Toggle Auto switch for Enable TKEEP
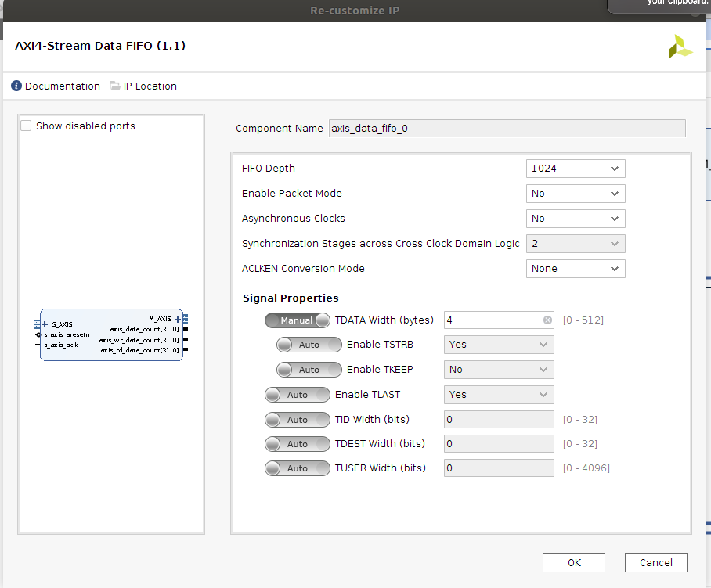 point(309,370)
